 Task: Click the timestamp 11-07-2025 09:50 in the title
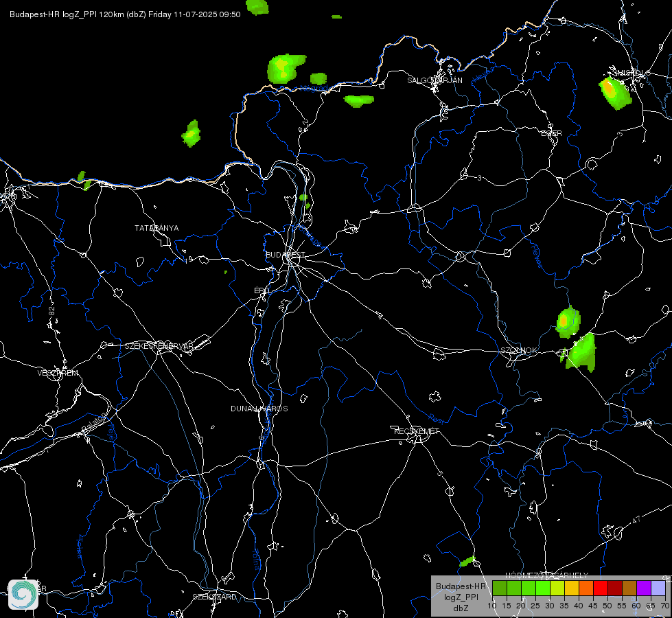(207, 14)
